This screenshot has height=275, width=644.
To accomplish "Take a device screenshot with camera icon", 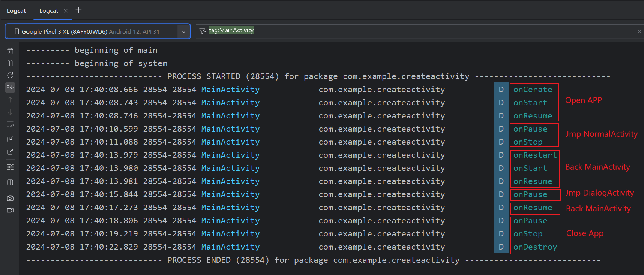I will tap(10, 198).
